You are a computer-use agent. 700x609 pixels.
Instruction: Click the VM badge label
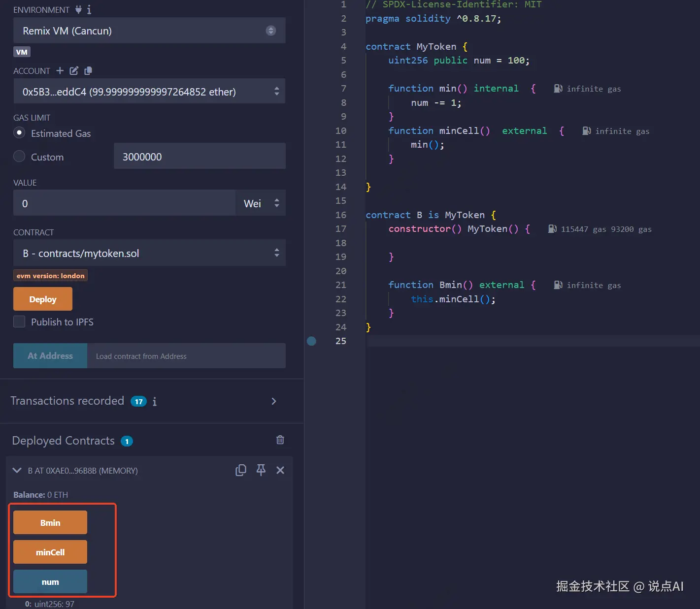[x=22, y=52]
